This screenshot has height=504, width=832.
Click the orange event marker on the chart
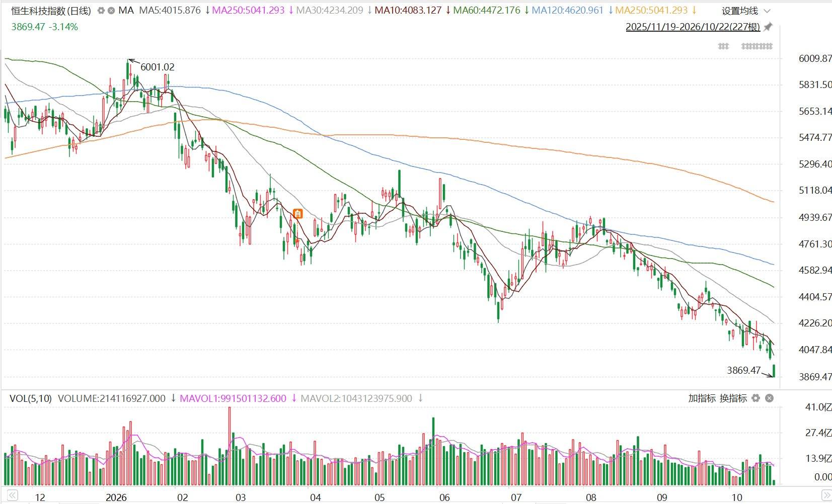coord(297,214)
